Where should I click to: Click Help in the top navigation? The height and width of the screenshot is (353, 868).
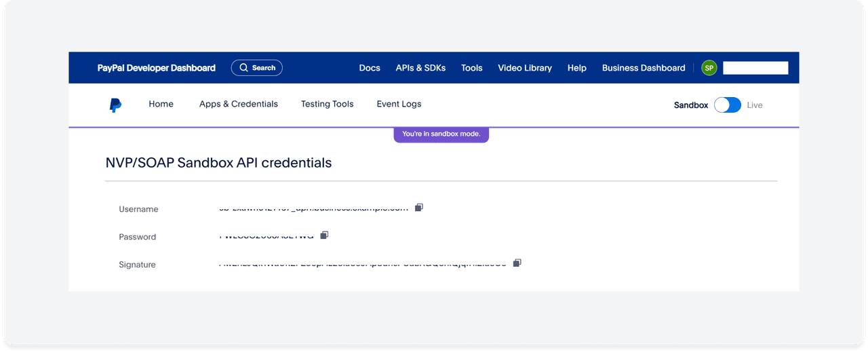[577, 68]
